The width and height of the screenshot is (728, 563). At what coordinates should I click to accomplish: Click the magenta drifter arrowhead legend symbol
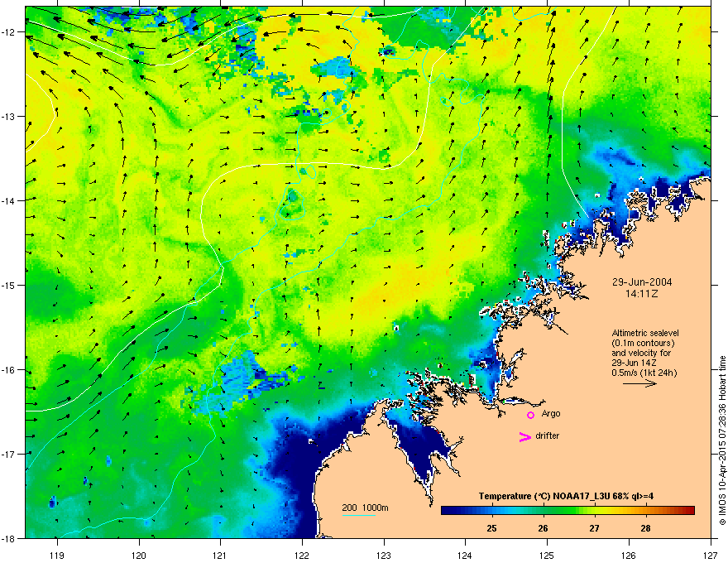(x=524, y=436)
